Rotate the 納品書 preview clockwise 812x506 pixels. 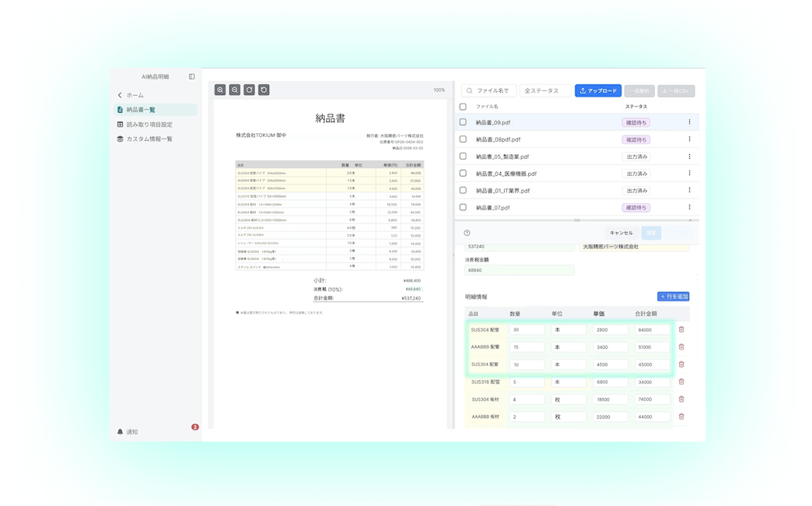(x=248, y=90)
